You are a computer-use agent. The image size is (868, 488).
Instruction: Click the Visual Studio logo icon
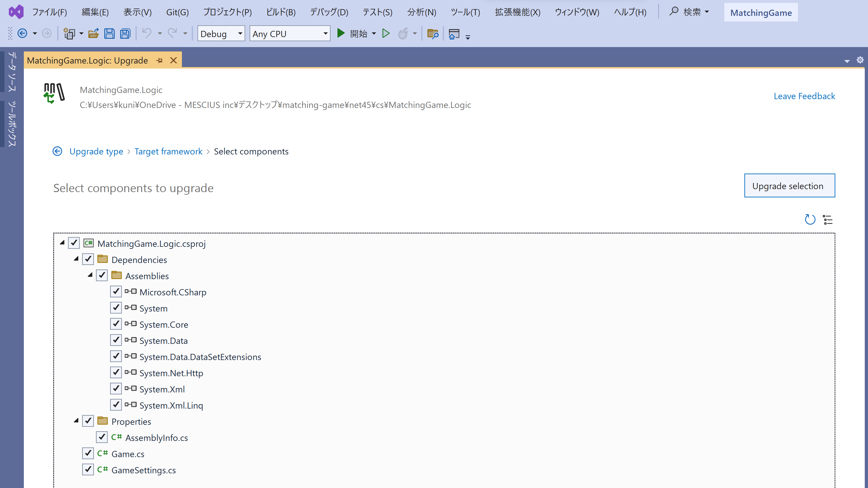(16, 12)
